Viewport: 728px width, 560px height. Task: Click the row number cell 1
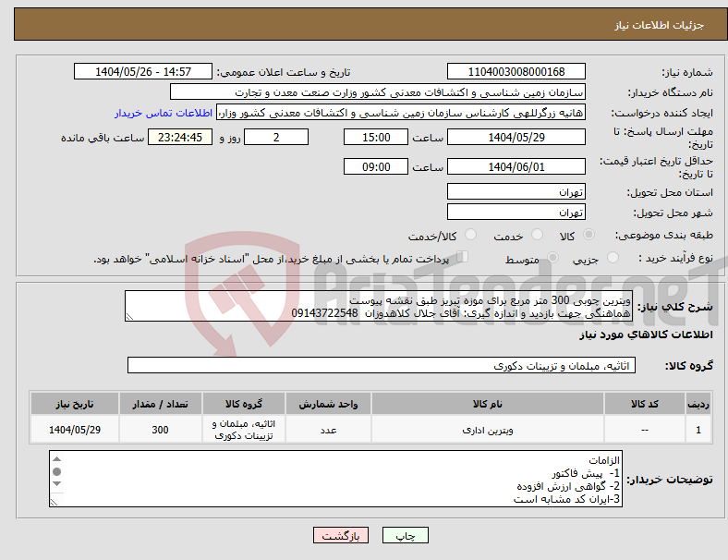coord(698,430)
